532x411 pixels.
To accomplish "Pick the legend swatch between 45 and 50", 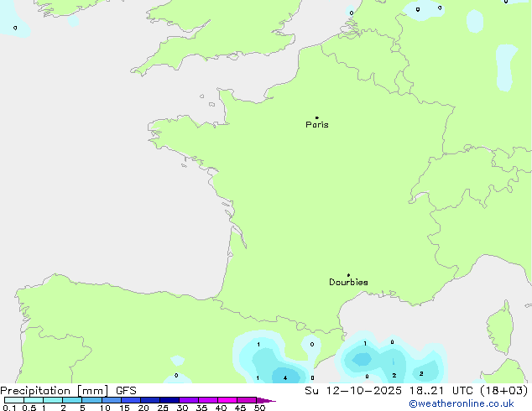I will (247, 400).
